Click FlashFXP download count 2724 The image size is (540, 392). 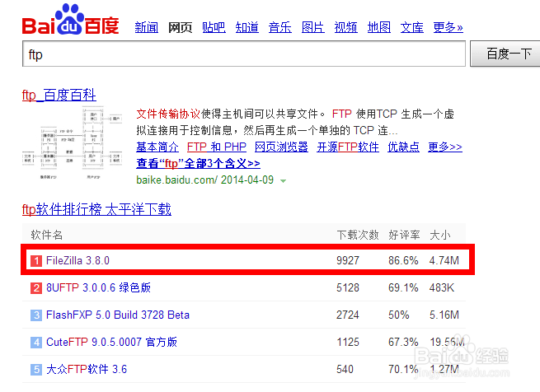pos(348,315)
